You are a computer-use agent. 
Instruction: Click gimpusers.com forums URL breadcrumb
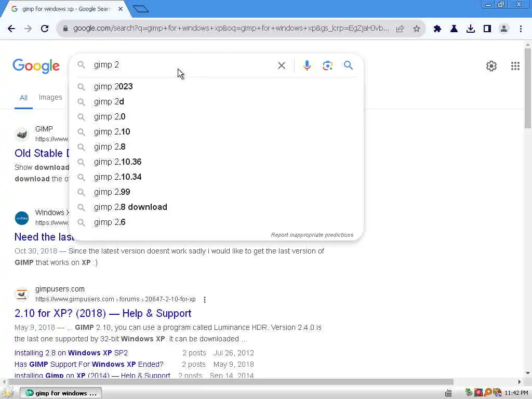tap(115, 299)
